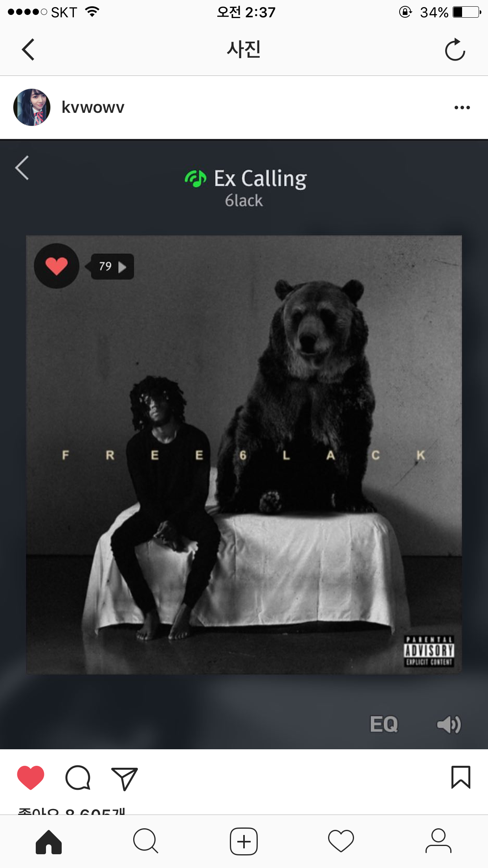This screenshot has width=488, height=868.
Task: Tap the 79 likes play badge
Action: (112, 267)
